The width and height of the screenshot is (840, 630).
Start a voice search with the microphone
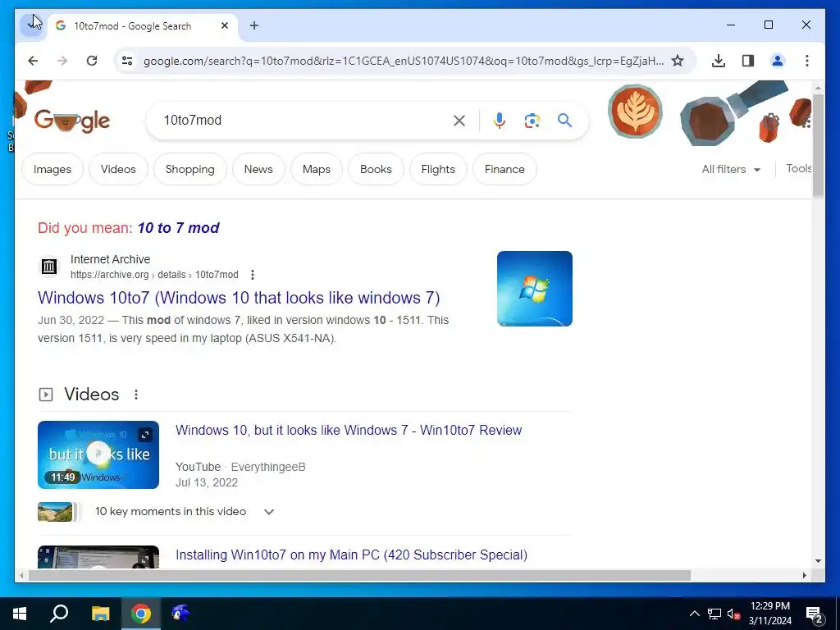[x=500, y=121]
